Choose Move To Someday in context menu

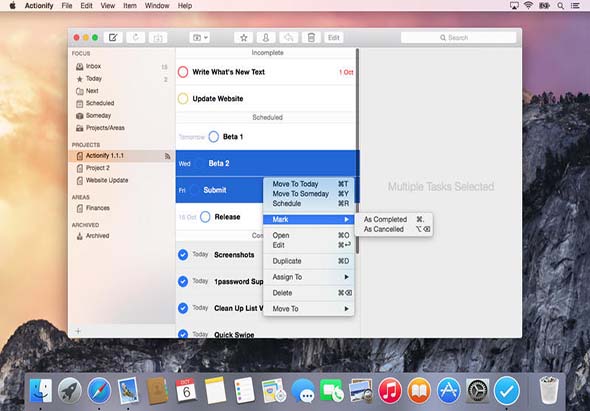point(308,194)
